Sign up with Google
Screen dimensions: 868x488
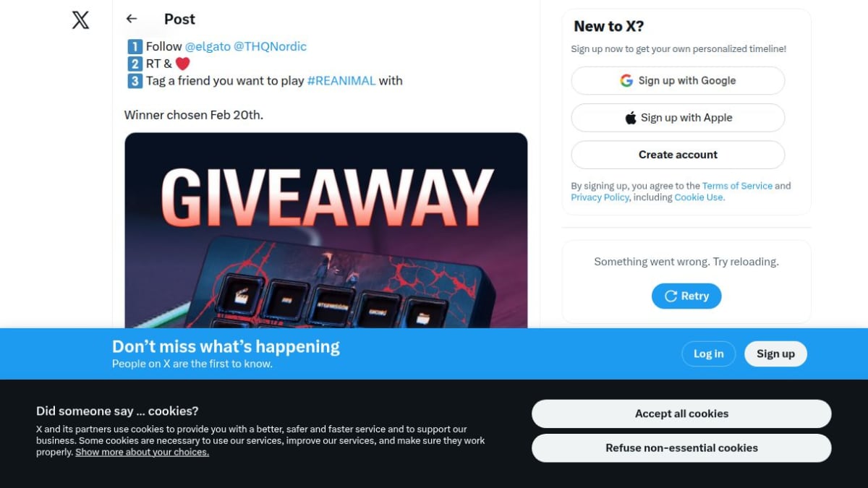tap(678, 80)
